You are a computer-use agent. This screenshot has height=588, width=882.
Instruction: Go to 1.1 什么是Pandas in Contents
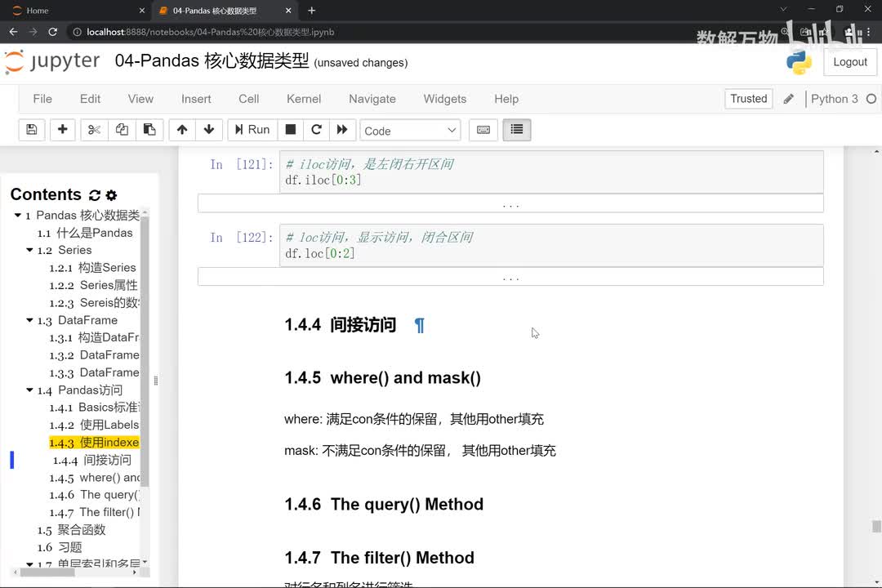point(85,233)
